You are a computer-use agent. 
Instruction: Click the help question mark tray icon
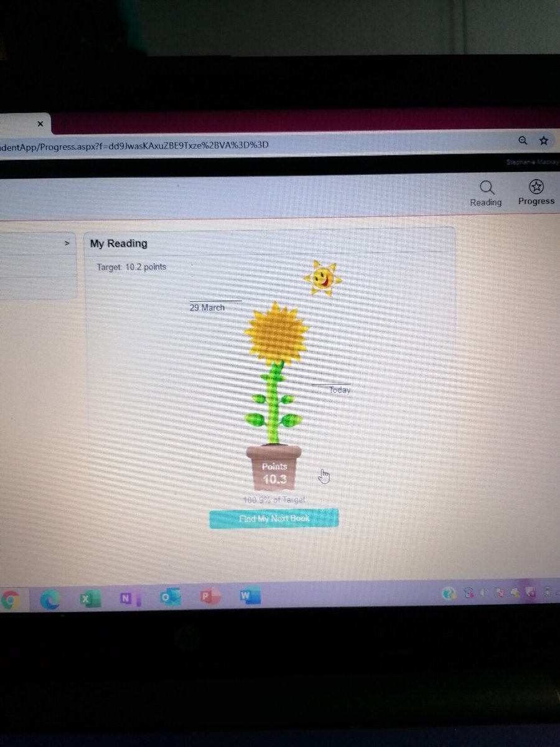tap(448, 594)
